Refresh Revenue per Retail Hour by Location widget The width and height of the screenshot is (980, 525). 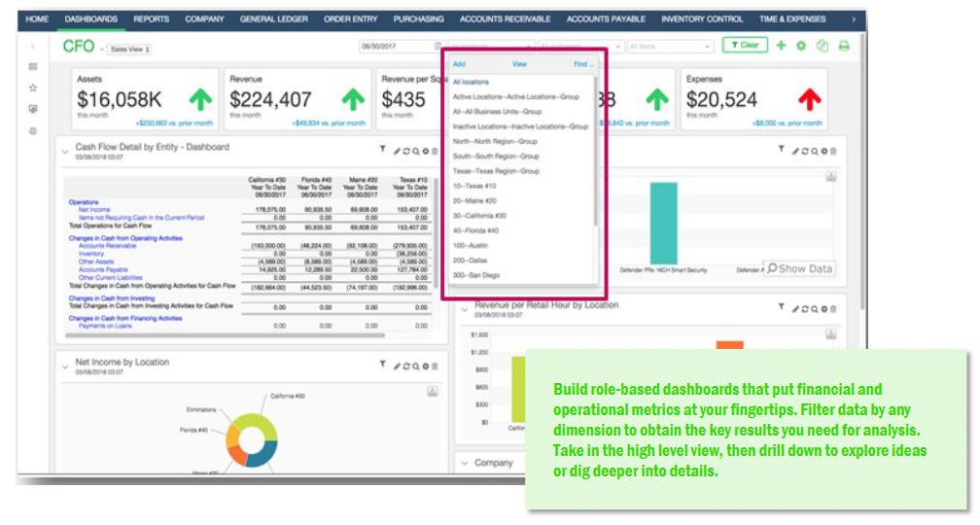tap(805, 309)
